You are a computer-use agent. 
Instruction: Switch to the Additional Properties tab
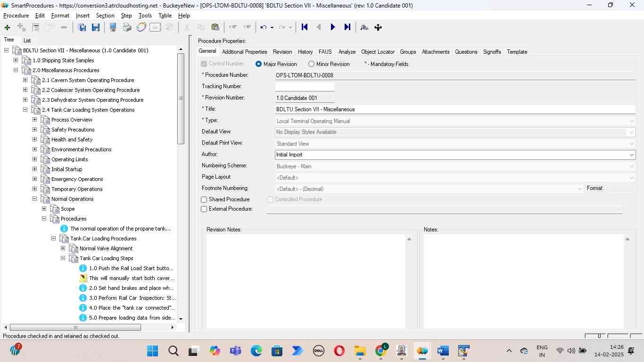(x=244, y=52)
